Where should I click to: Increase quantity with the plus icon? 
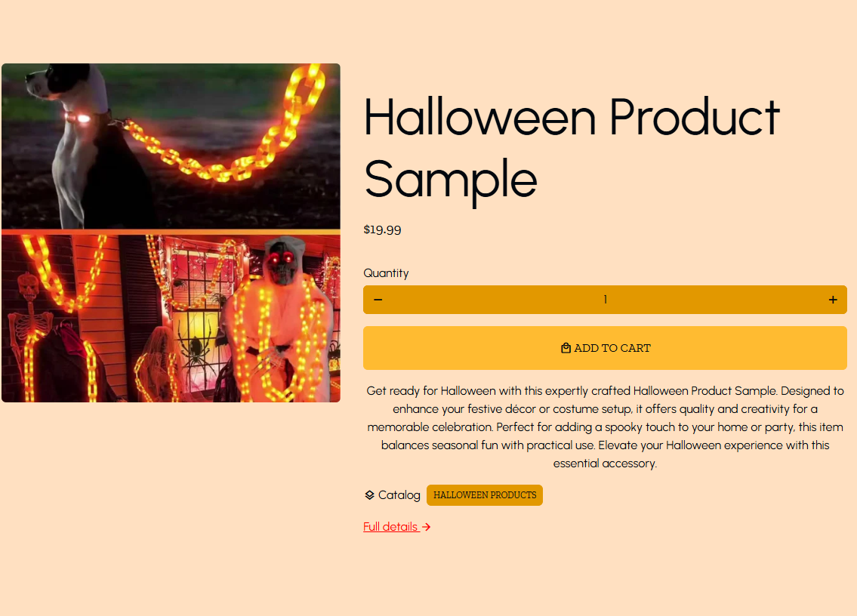pyautogui.click(x=833, y=300)
